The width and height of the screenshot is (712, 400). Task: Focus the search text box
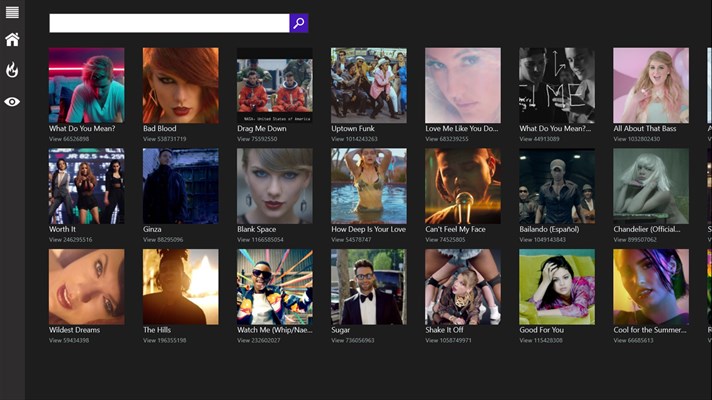(x=169, y=23)
